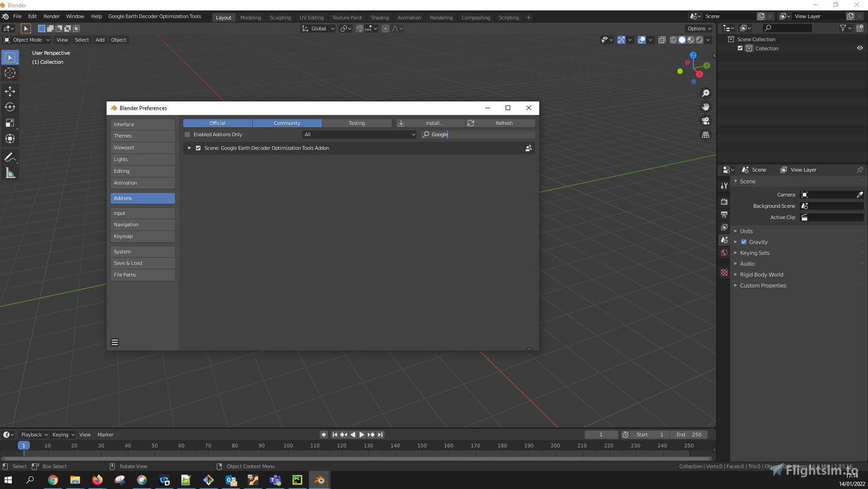Disable the Google Earth Decoder Optimization Tools addon
Screen dimensions: 868x489
pos(198,148)
